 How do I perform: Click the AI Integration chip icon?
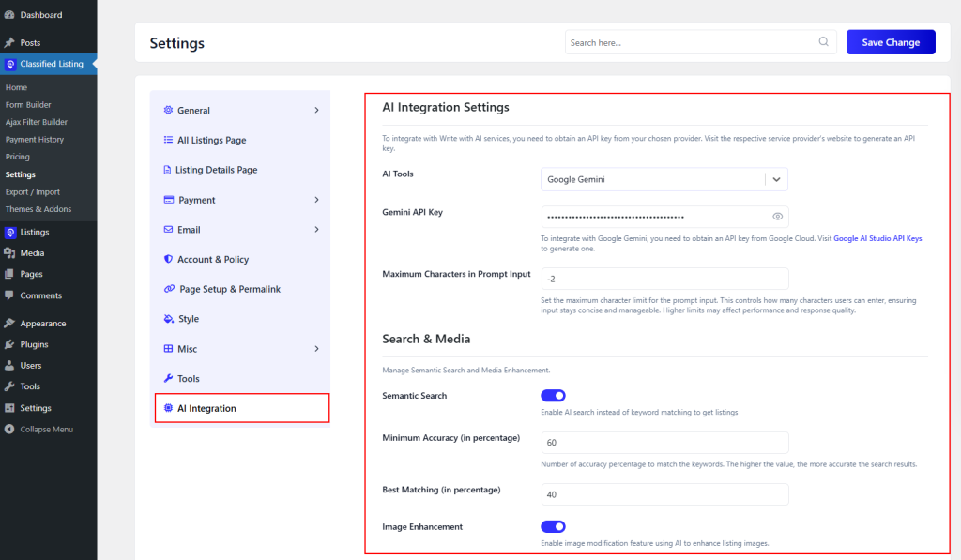pos(168,408)
